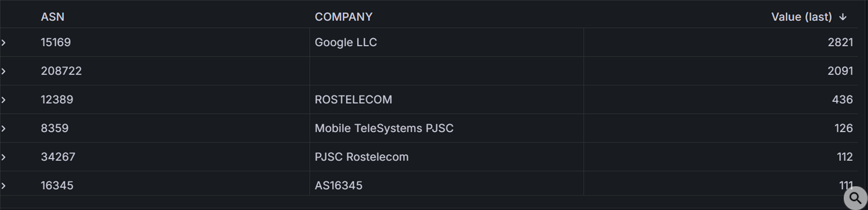Expand the Mobile TeleSystems PJSC row
The image size is (868, 210).
coord(3,128)
